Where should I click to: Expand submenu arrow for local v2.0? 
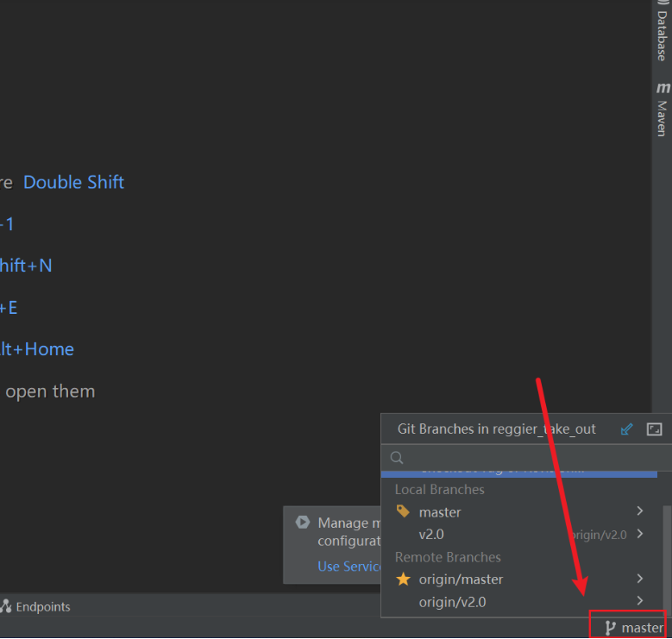pos(640,534)
